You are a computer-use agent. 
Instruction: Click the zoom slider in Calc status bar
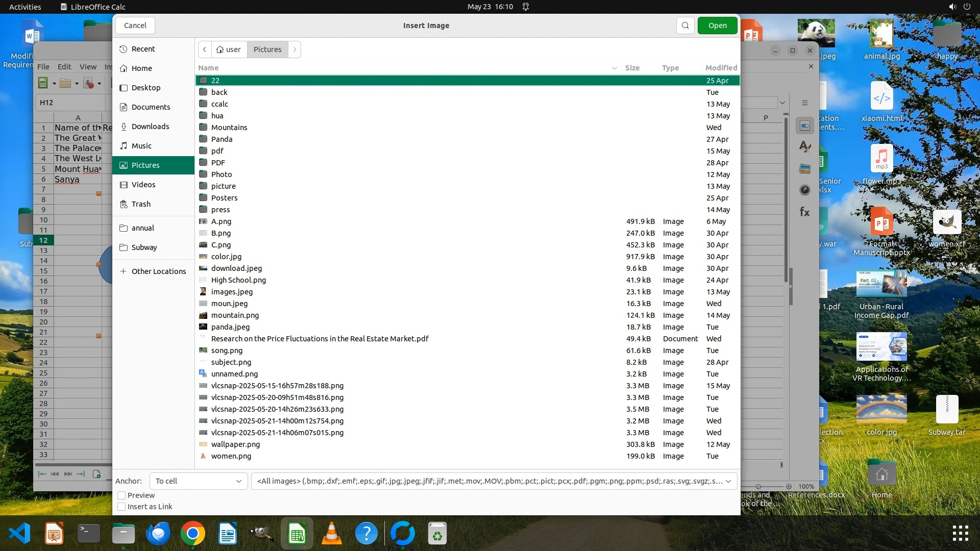pos(758,487)
